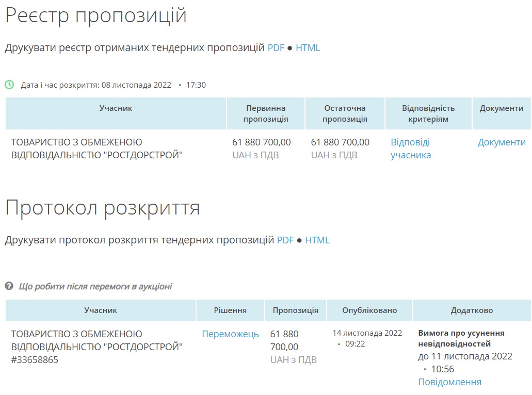
Task: Click Відповідність критеріям column header
Action: (x=428, y=113)
